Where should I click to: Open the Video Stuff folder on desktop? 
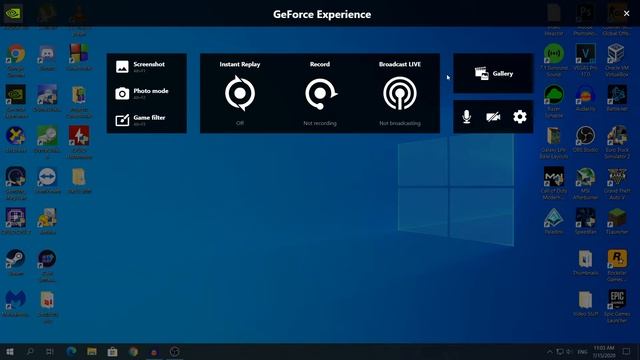(585, 303)
